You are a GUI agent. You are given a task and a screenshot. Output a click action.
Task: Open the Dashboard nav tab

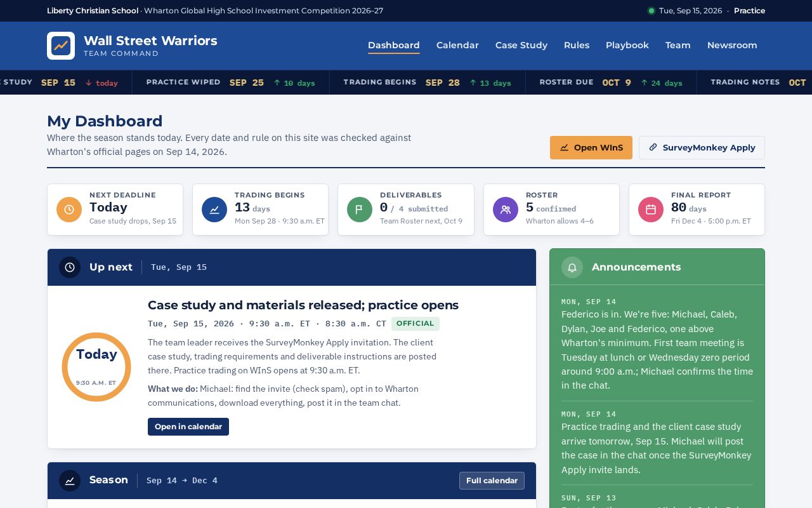tap(394, 45)
